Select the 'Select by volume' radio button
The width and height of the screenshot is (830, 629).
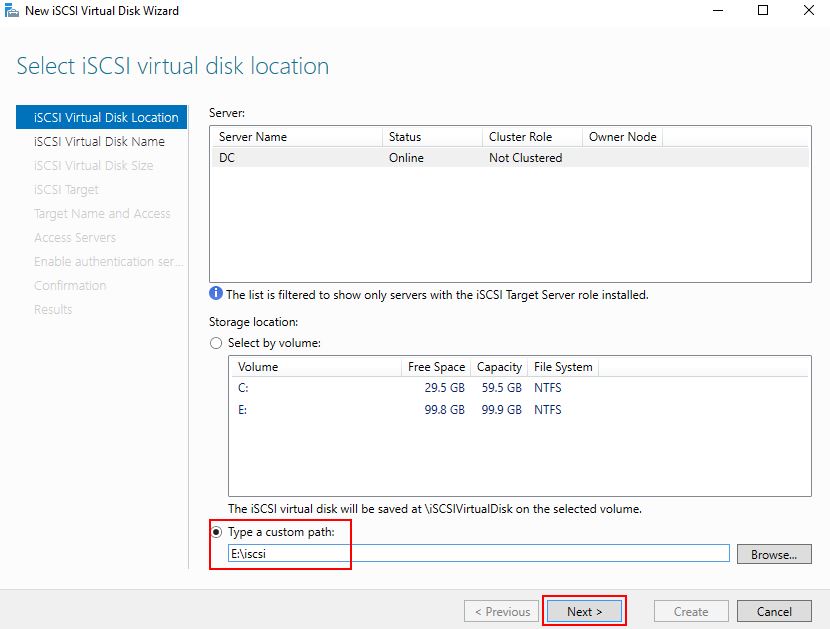pyautogui.click(x=216, y=343)
